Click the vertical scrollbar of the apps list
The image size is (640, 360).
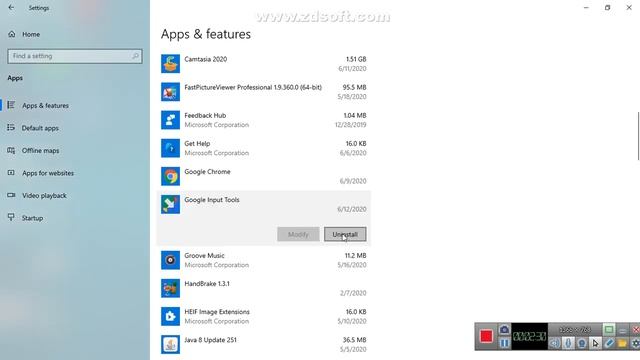click(638, 136)
